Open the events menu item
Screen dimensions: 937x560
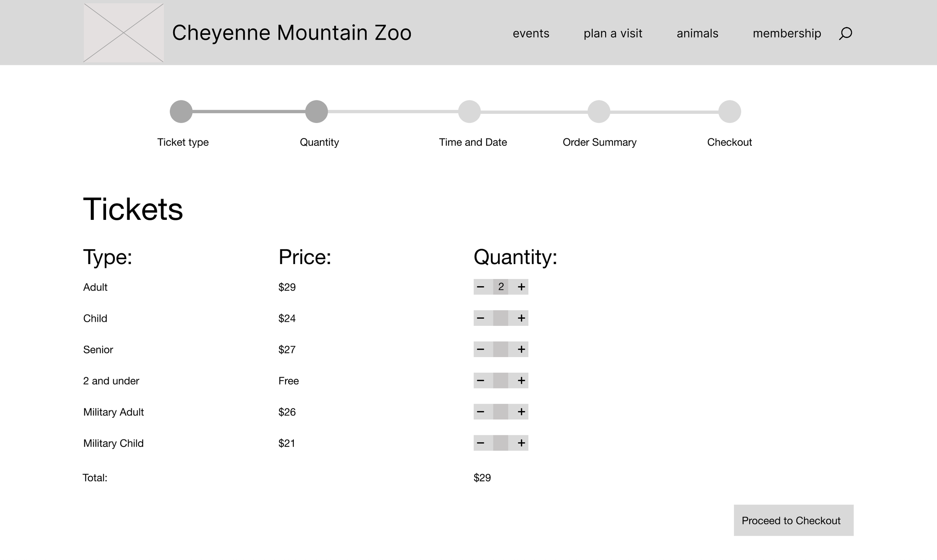(x=531, y=34)
